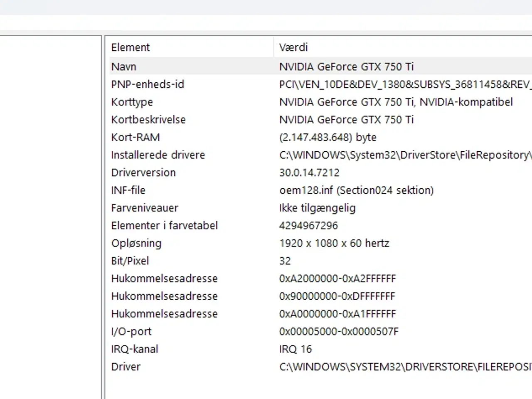Select the PNP-enheds-id row label
532x399 pixels.
point(148,84)
